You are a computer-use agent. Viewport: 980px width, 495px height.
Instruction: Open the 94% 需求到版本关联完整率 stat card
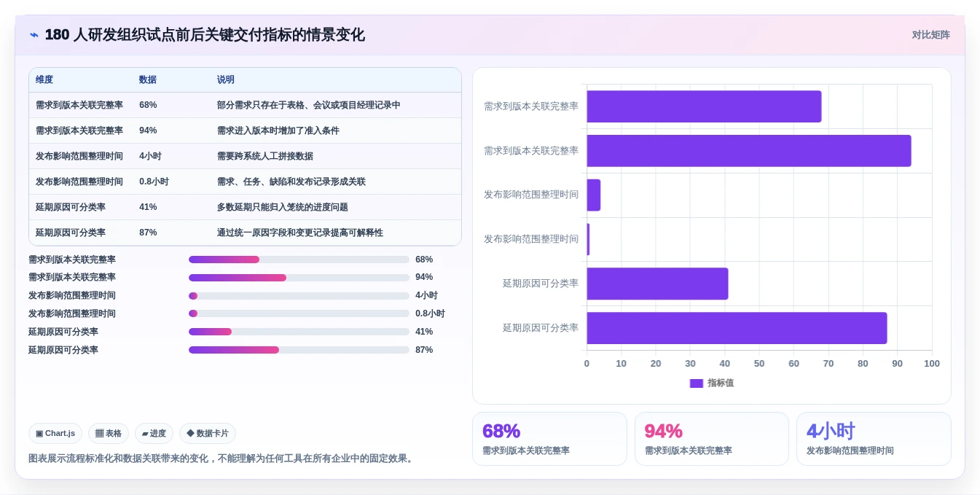point(712,439)
